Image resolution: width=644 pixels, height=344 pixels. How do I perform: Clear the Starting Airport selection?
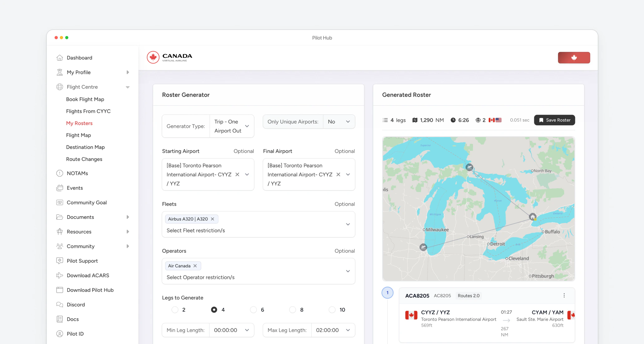pos(237,174)
